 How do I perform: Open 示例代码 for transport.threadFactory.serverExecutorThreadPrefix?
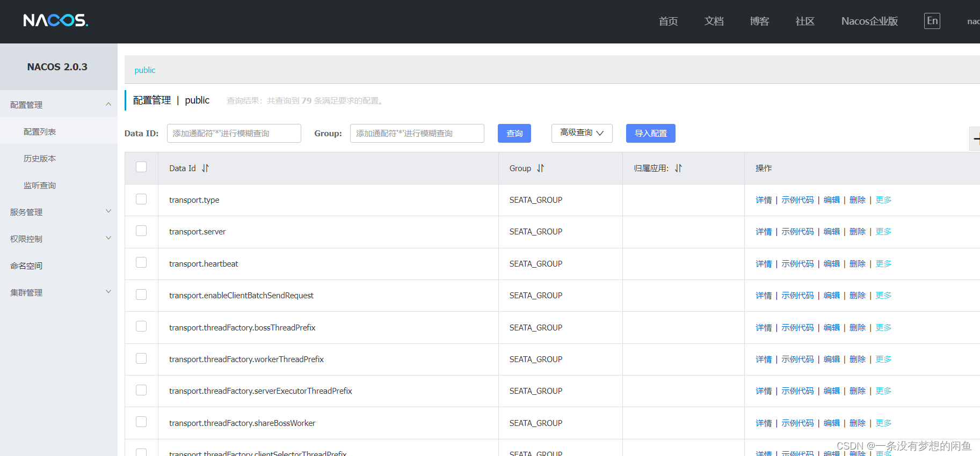pos(797,391)
